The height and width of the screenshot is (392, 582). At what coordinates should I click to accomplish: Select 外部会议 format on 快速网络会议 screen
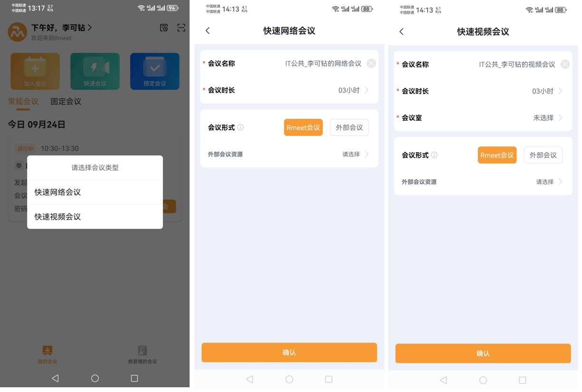[x=349, y=127]
